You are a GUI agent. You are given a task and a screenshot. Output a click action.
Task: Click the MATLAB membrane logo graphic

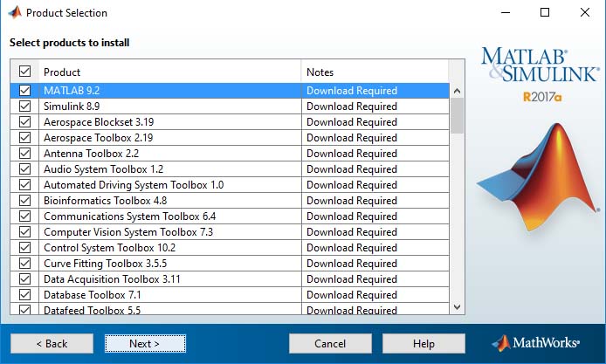tap(539, 177)
